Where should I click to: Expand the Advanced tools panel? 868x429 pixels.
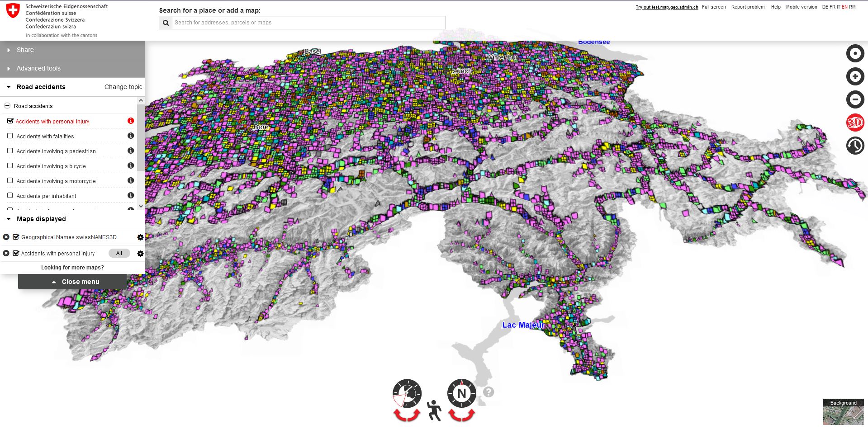coord(72,68)
